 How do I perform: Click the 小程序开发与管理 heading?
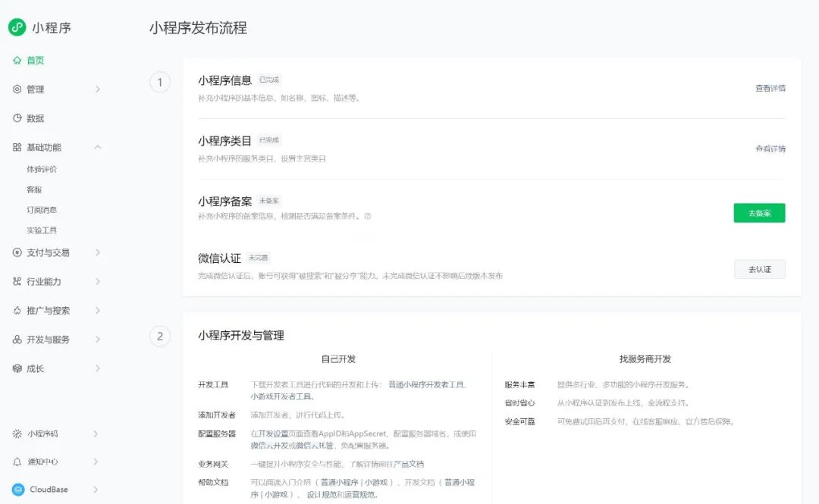(x=241, y=336)
